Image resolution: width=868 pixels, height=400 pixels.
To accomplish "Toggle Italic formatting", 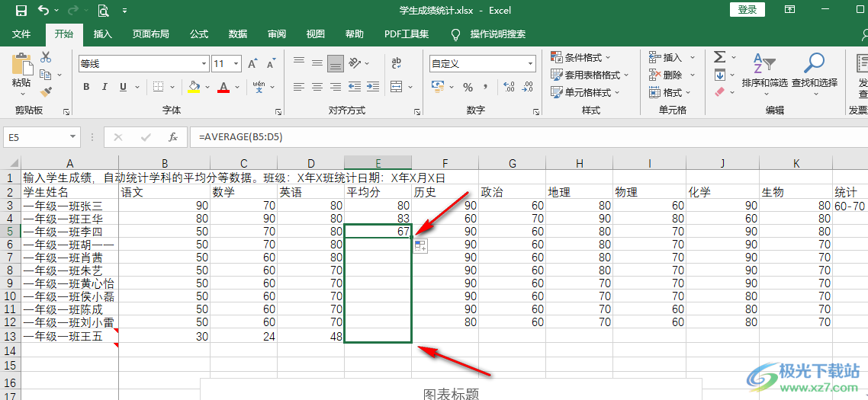I will coord(104,87).
